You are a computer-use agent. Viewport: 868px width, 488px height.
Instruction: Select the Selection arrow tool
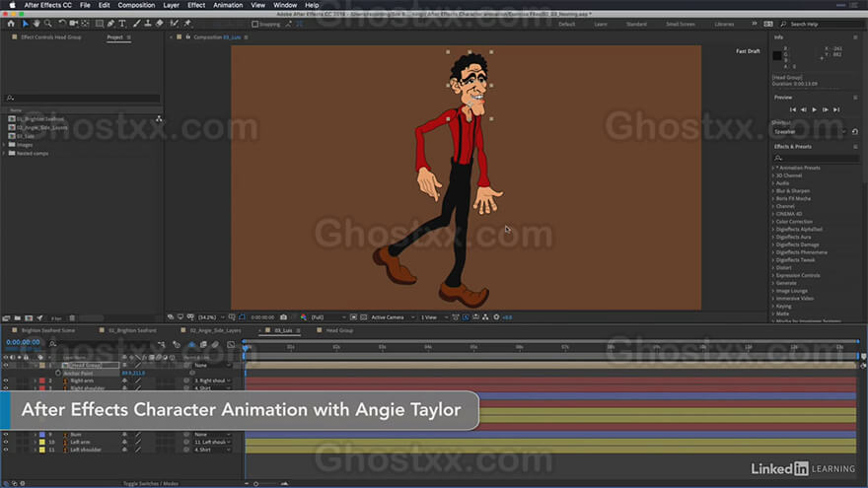[25, 24]
